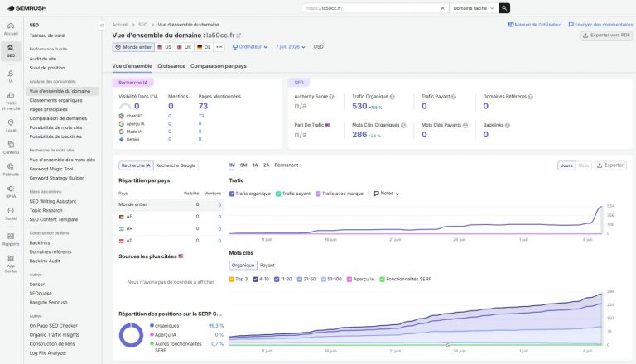This screenshot has height=364, width=636.
Task: Open Ordinateur device dropdown
Action: tap(250, 47)
